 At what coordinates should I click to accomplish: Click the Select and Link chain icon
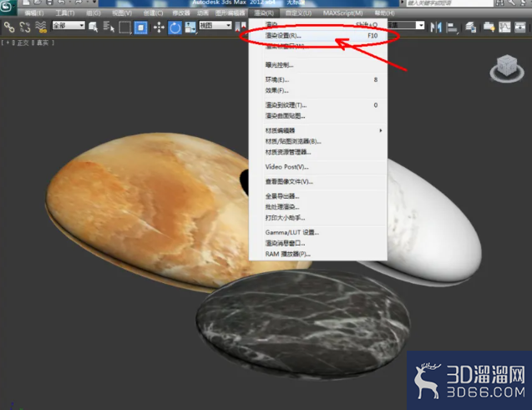[x=9, y=27]
